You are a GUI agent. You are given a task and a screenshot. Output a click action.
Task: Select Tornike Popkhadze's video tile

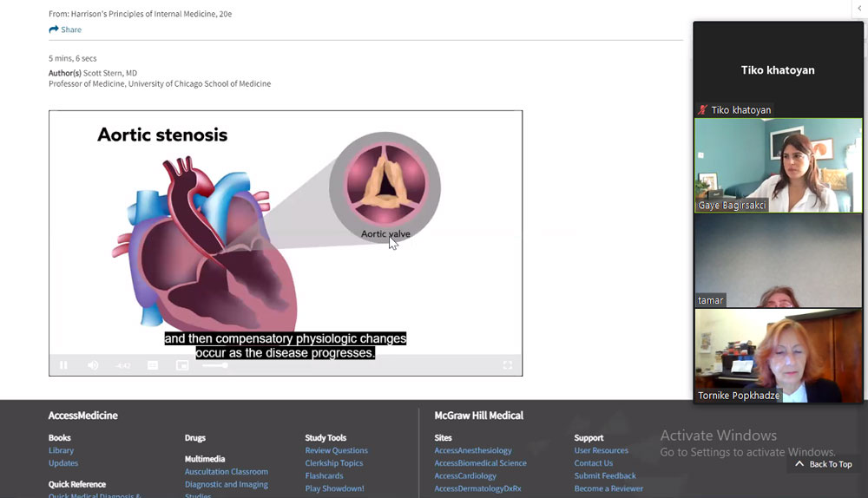click(778, 356)
